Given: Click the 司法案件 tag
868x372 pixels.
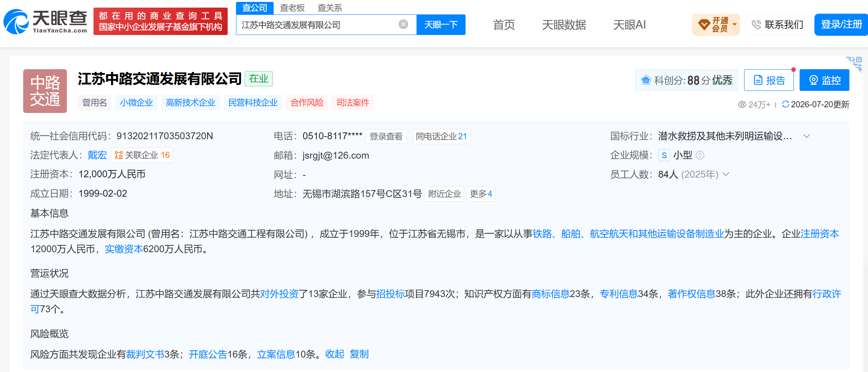Looking at the screenshot, I should pos(353,103).
